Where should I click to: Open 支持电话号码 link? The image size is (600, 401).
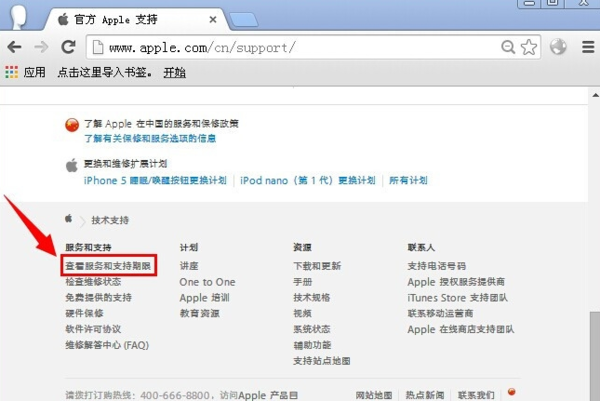coord(437,266)
